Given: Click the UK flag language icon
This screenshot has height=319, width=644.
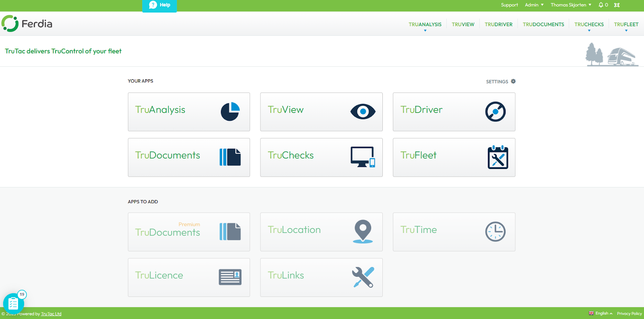Looking at the screenshot, I should (591, 313).
